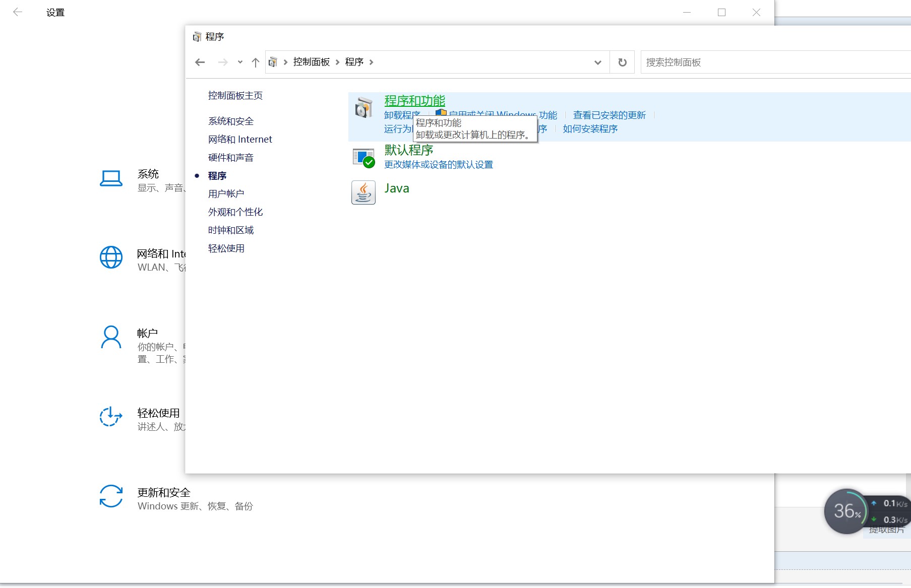Click the 更新和安全 sync arrows icon
Screen dimensions: 911x588
point(111,496)
